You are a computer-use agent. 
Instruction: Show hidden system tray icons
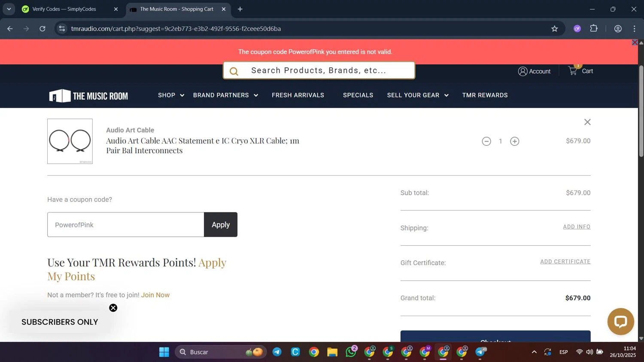click(534, 352)
